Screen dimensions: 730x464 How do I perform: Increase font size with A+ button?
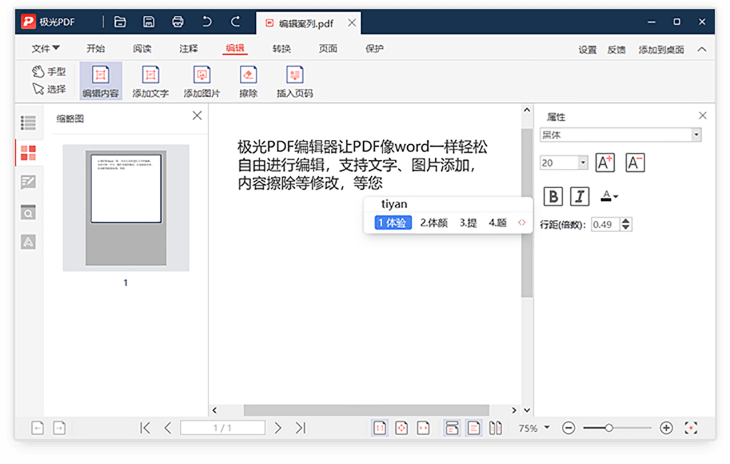(x=605, y=163)
